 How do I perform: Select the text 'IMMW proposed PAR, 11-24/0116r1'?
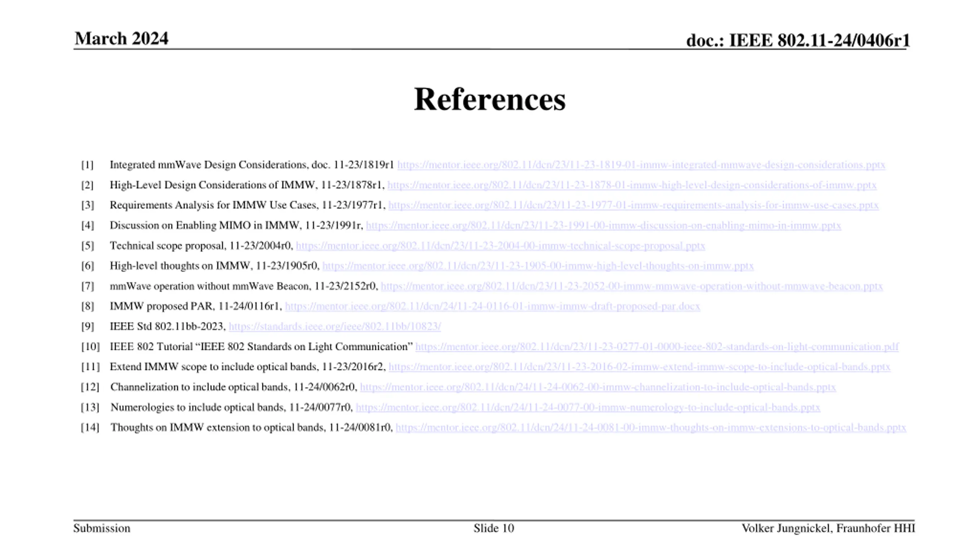[195, 306]
